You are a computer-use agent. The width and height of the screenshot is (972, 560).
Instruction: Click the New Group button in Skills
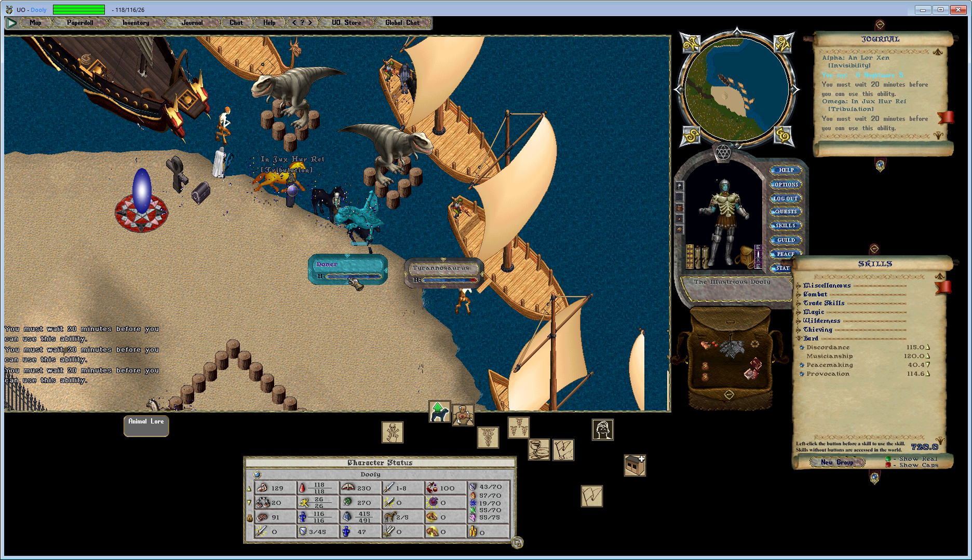837,462
